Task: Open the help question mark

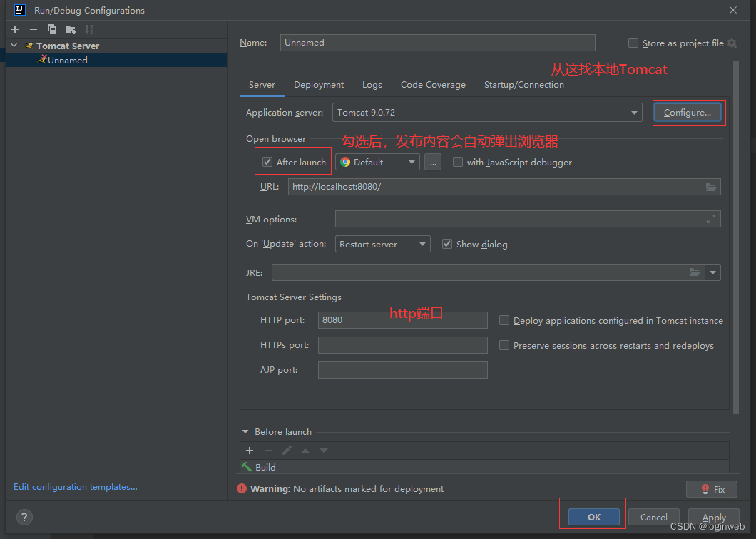Action: pyautogui.click(x=24, y=518)
